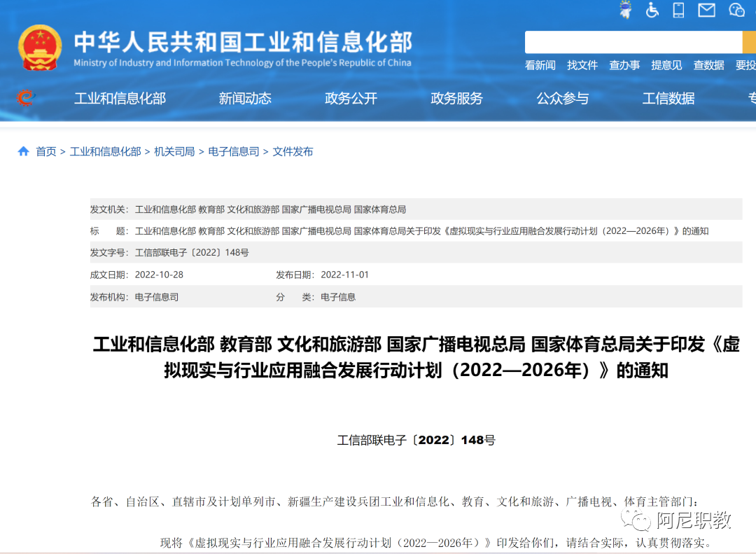Click 电子信息司 in the breadcrumb
The width and height of the screenshot is (756, 554).
[x=233, y=151]
